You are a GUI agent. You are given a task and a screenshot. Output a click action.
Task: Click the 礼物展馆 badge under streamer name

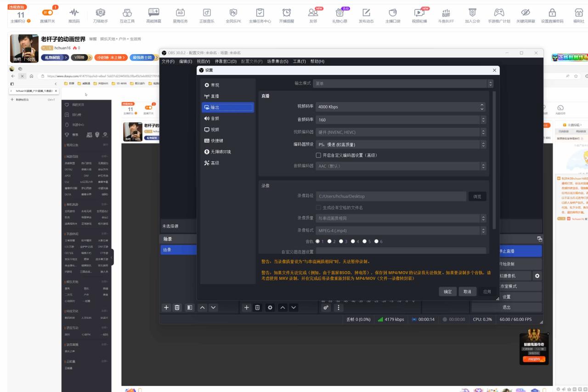point(55,57)
